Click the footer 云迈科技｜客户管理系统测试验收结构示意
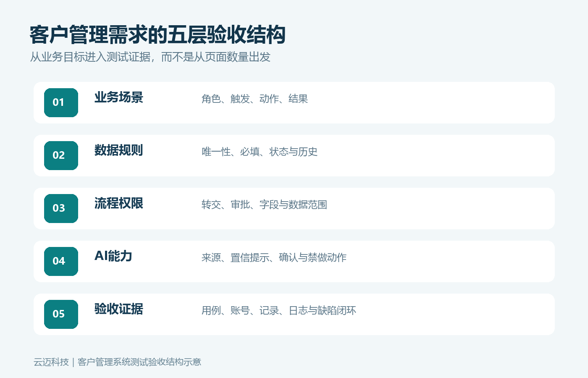 [x=118, y=362]
